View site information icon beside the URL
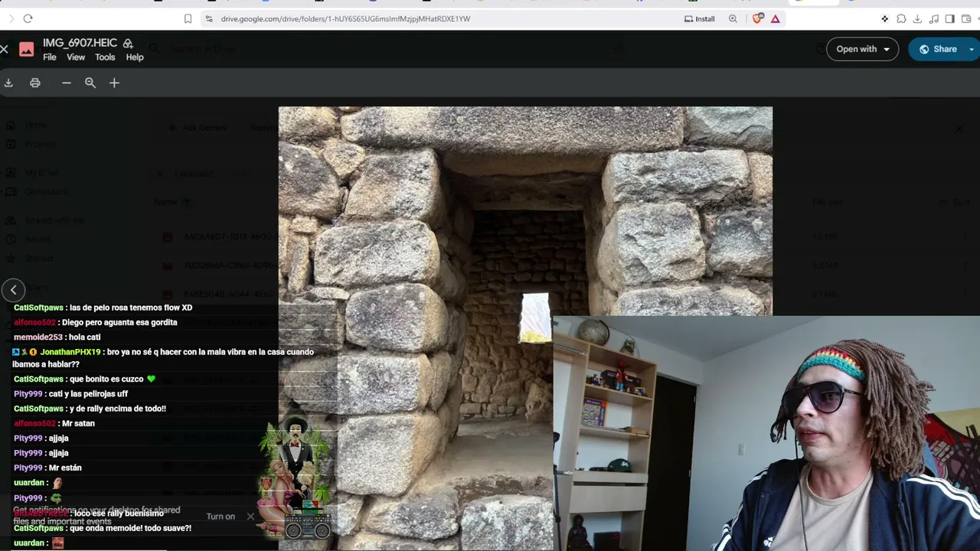The height and width of the screenshot is (551, 980). [209, 18]
